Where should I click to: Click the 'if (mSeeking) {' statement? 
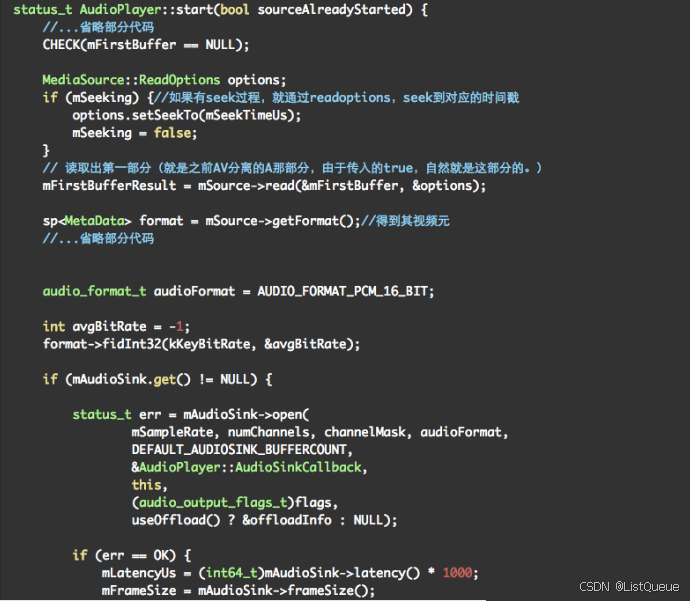tap(98, 98)
